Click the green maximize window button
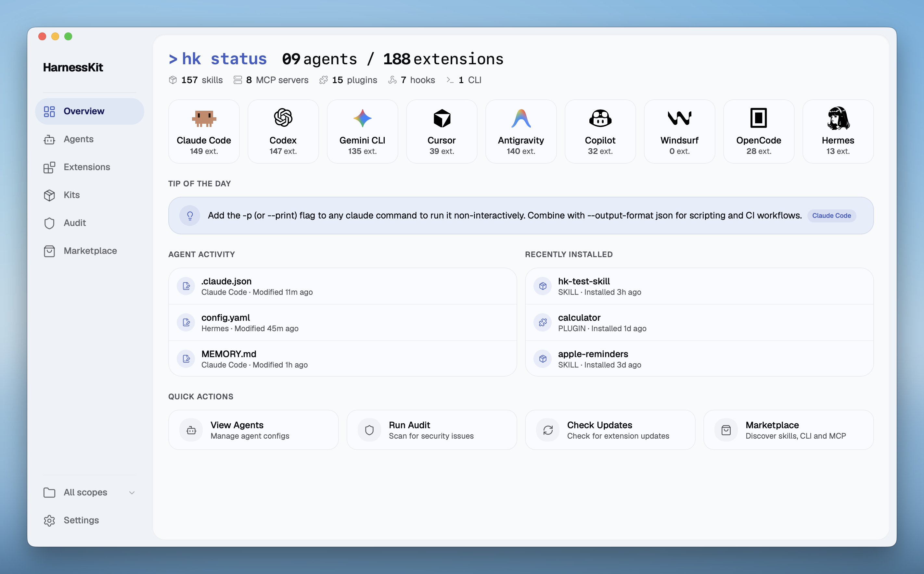This screenshot has height=574, width=924. pyautogui.click(x=68, y=36)
